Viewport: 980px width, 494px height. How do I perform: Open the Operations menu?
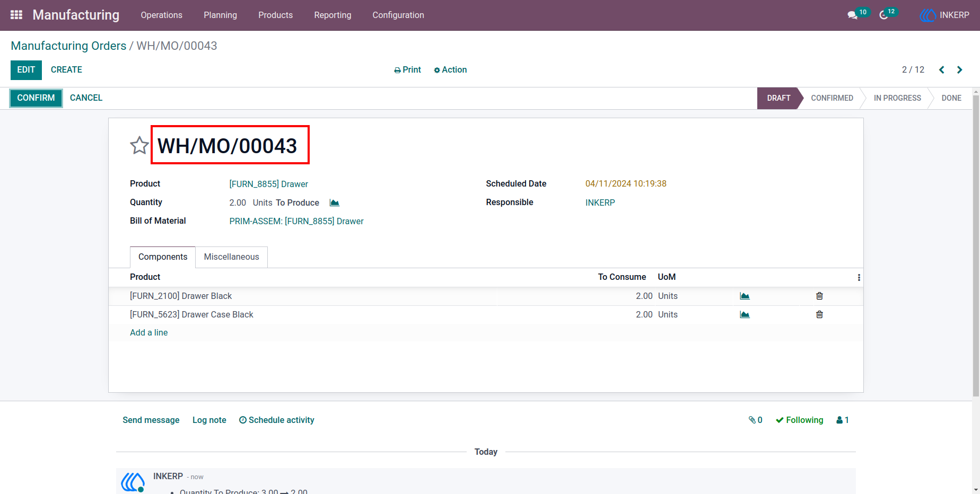tap(162, 15)
